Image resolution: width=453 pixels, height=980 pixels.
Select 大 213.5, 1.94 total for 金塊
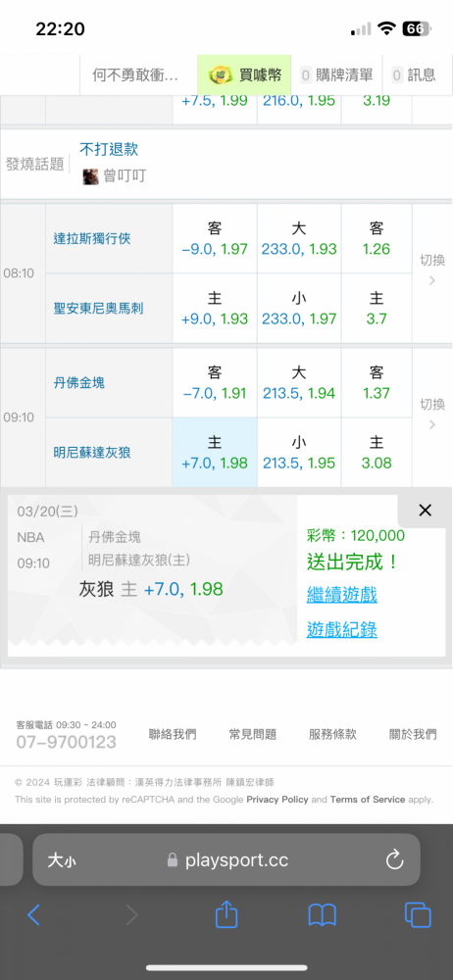(299, 382)
